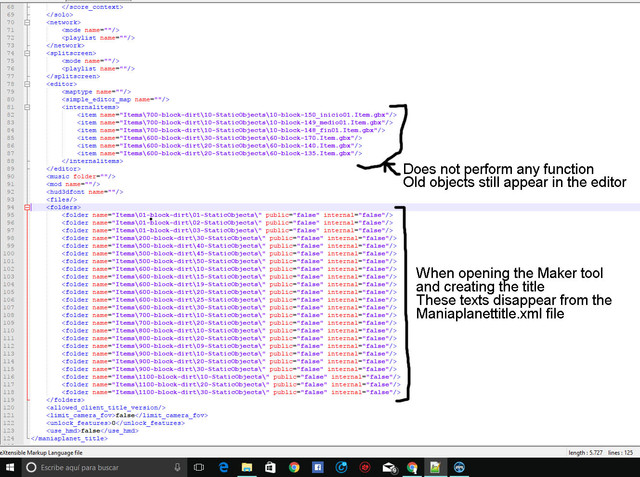Click the folder line 900-block-dirt\09-StaticObjects
Viewport: 640px width, 477px height.
coord(229,346)
